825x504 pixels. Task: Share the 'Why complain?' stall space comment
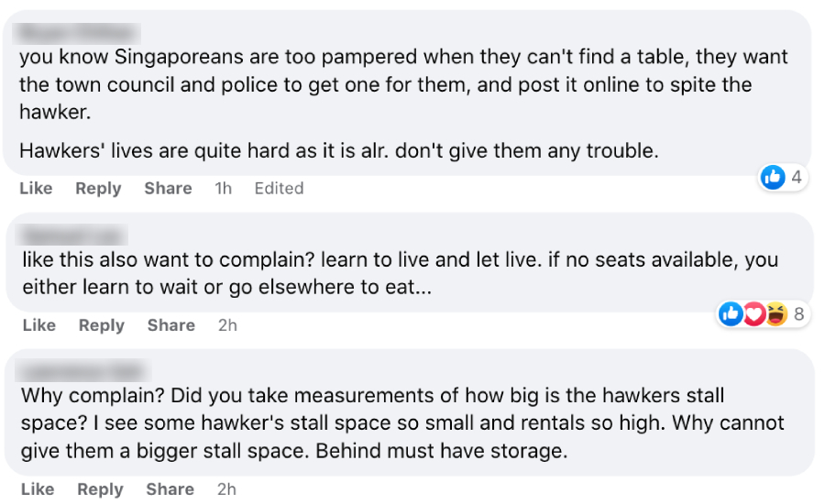point(170,489)
